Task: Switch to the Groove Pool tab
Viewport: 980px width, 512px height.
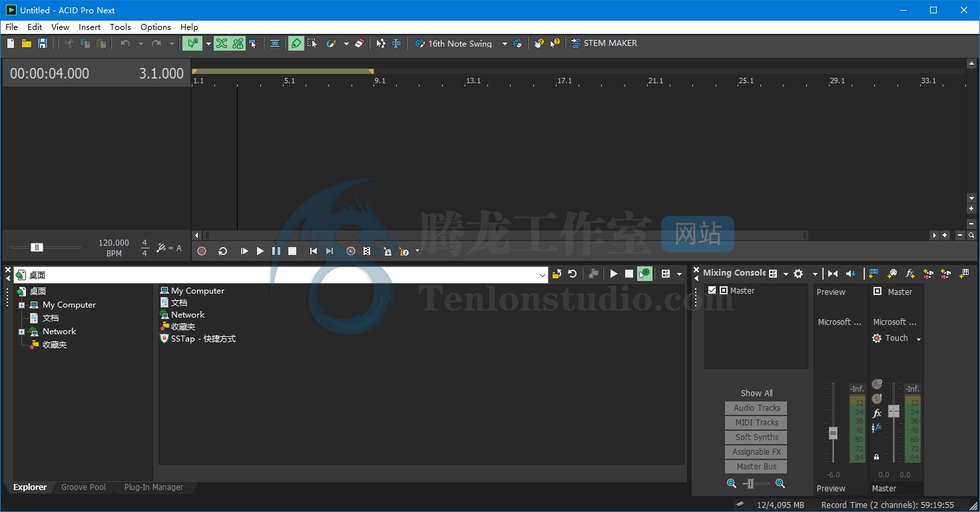Action: tap(83, 487)
